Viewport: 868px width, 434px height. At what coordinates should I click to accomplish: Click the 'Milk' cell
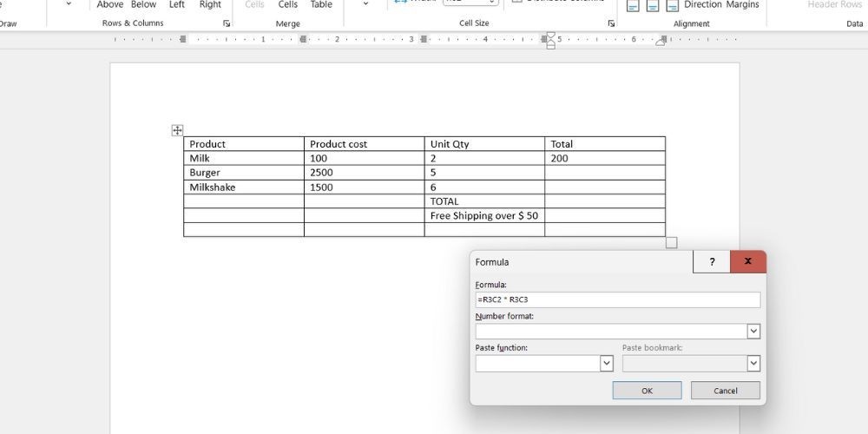244,158
